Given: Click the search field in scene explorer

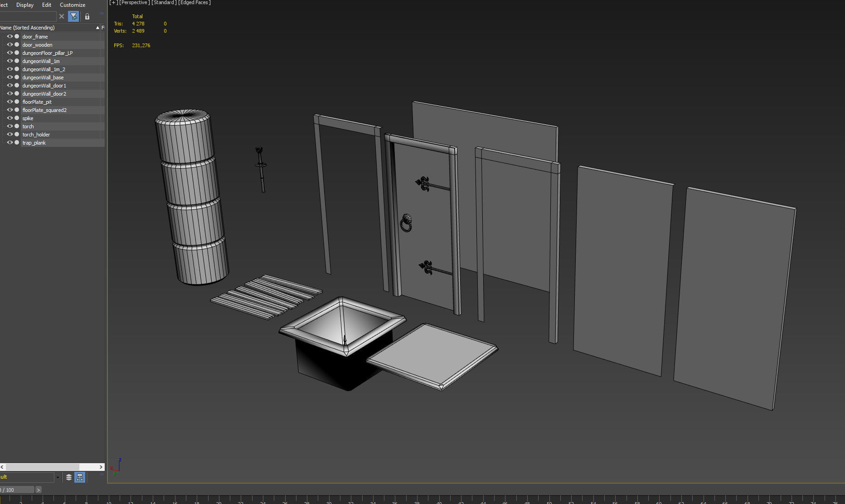Looking at the screenshot, I should [28, 16].
